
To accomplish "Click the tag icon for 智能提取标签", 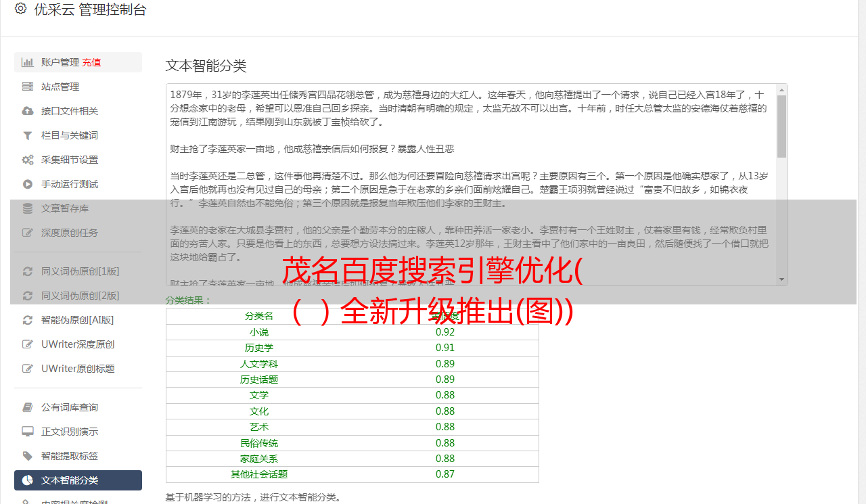I will pyautogui.click(x=28, y=456).
